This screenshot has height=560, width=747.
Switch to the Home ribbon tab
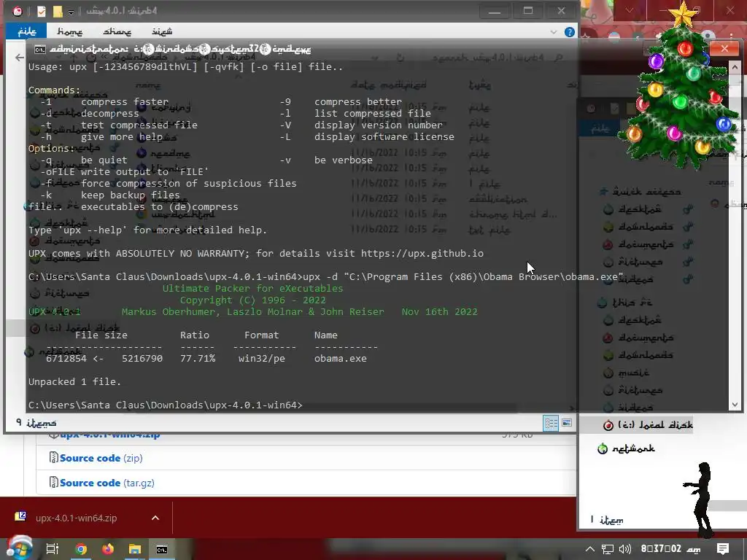click(69, 31)
